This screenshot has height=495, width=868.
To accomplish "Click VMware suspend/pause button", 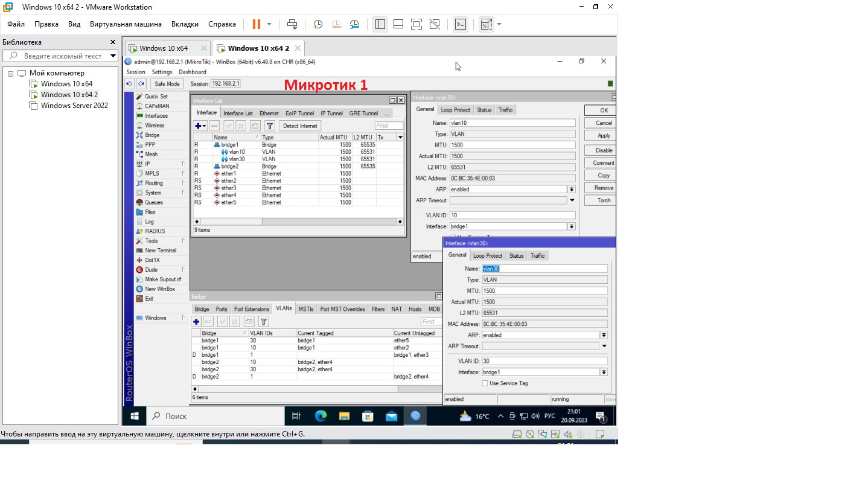I will (257, 24).
